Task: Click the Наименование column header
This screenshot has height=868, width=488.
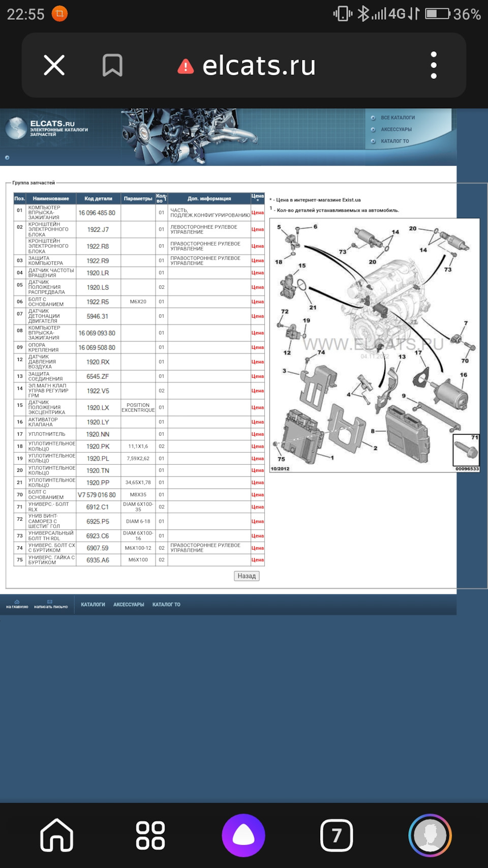Action: (51, 199)
